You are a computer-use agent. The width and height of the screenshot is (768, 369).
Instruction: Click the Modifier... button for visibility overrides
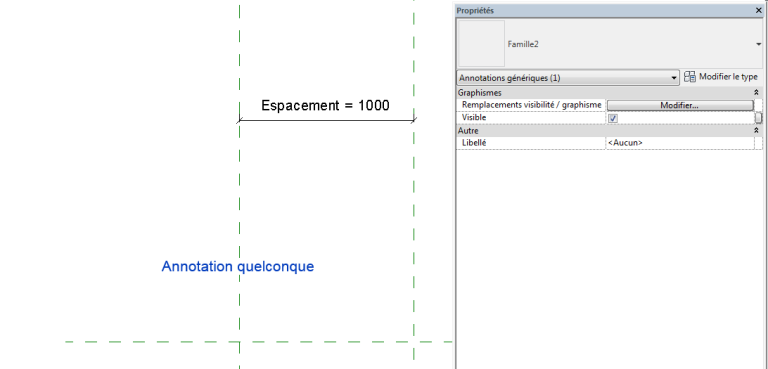680,105
